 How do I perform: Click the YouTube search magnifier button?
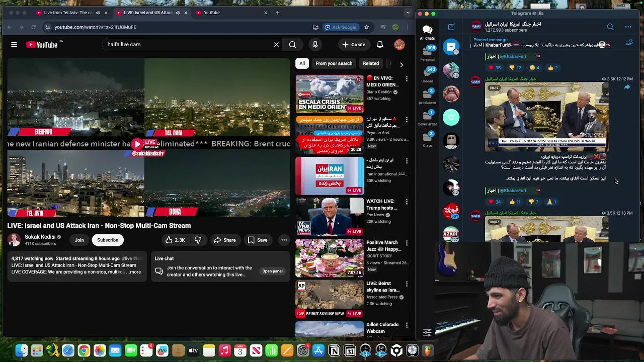coord(292,45)
